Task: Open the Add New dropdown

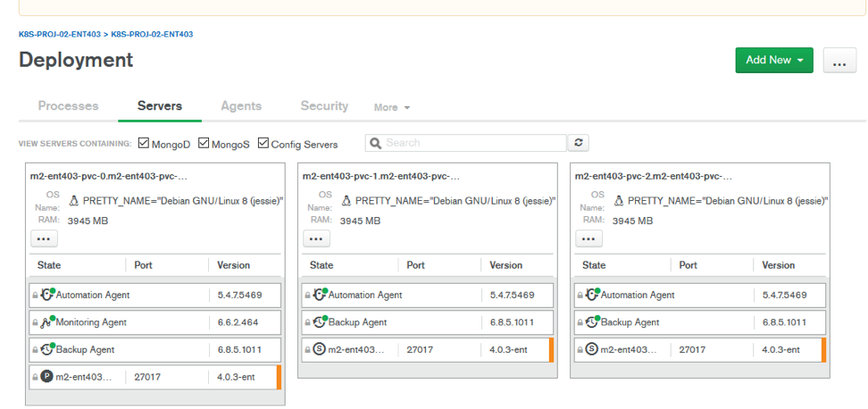Action: (773, 60)
